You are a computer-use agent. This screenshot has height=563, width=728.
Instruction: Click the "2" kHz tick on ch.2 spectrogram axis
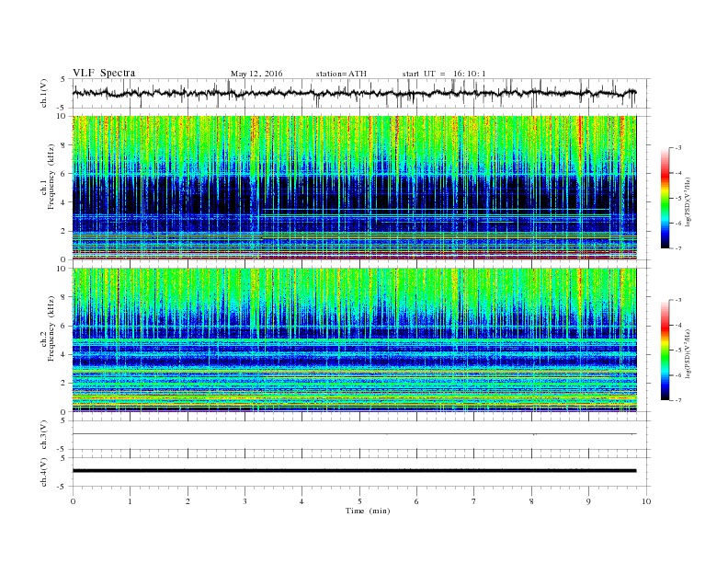point(63,384)
